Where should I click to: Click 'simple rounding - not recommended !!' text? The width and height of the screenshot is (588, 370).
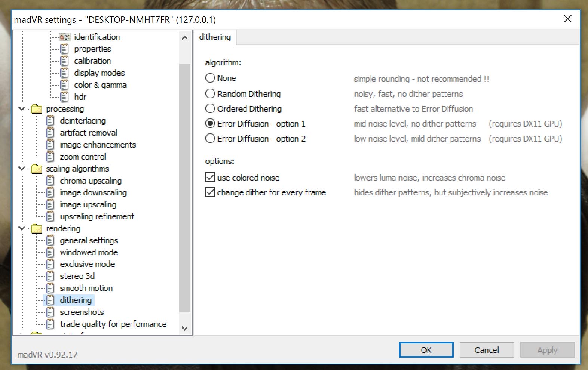pyautogui.click(x=422, y=79)
